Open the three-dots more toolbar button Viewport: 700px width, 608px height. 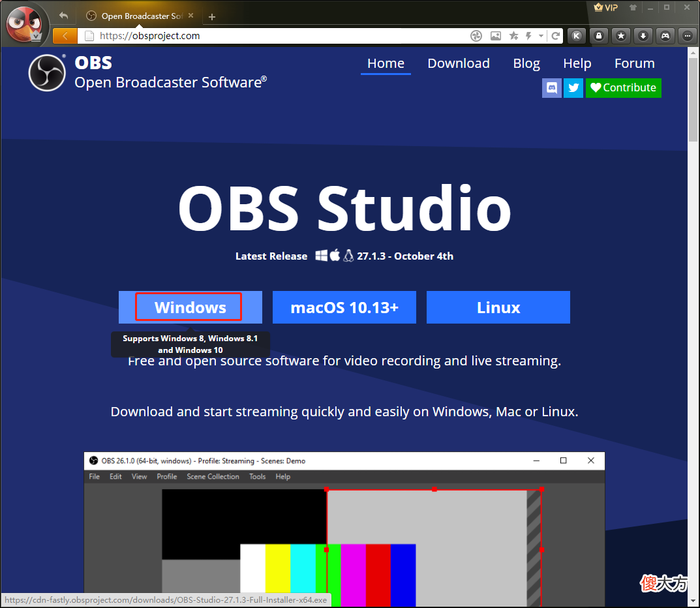tap(687, 36)
